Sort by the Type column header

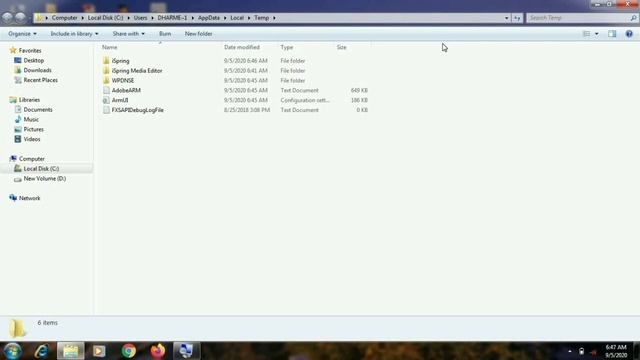pyautogui.click(x=287, y=47)
